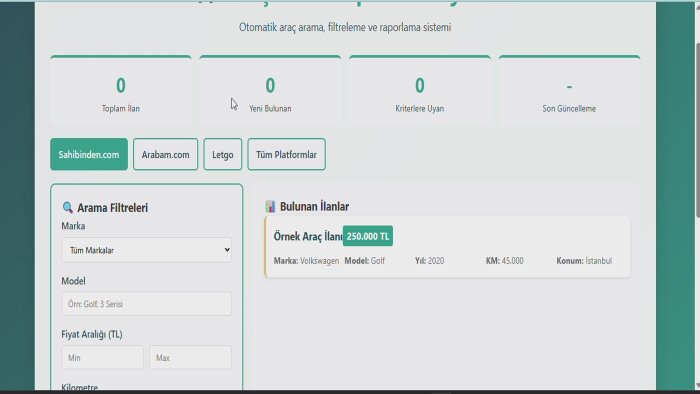Click the magnifier icon beside Arama Filtreleri
This screenshot has width=700, height=394.
click(67, 207)
